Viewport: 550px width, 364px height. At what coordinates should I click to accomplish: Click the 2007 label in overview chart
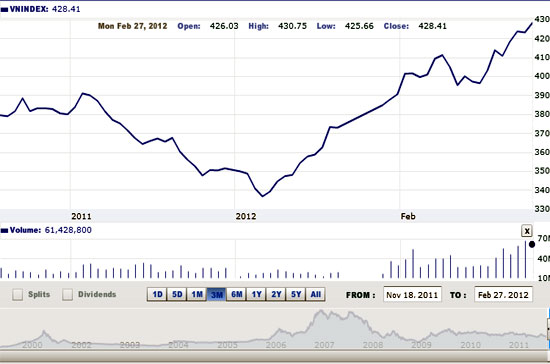pos(324,345)
